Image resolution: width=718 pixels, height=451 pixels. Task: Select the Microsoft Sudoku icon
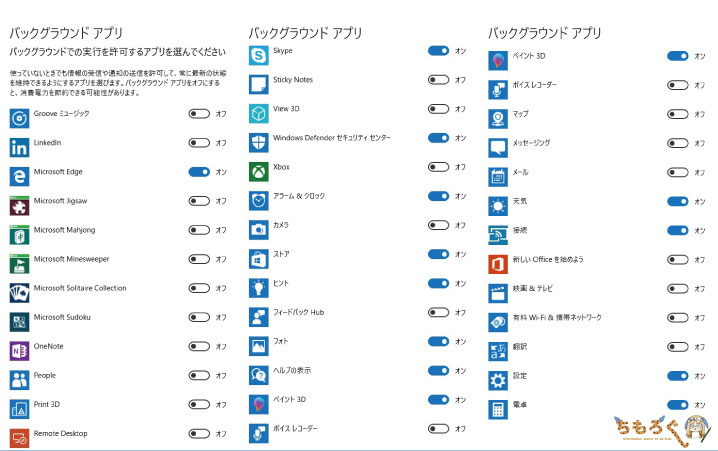point(19,322)
